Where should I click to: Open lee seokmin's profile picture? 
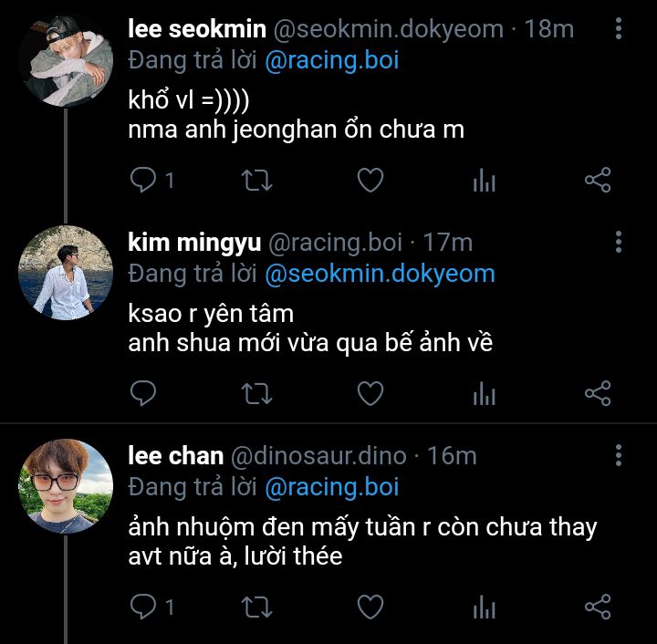coord(66,61)
